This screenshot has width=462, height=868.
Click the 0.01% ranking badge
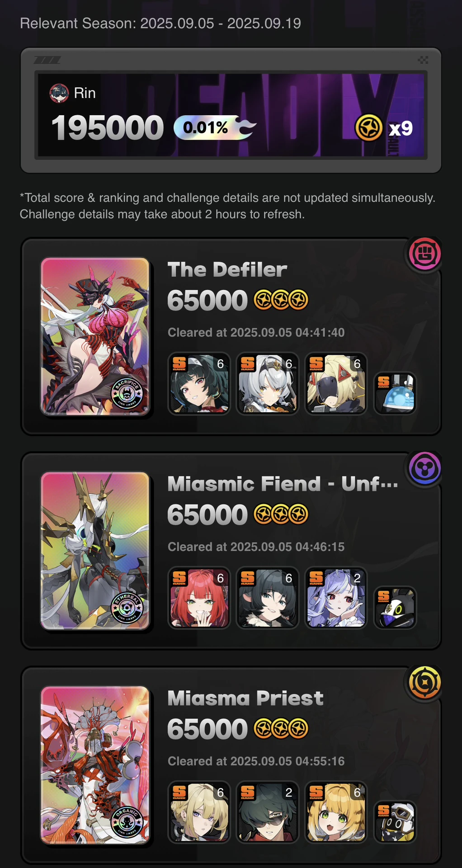click(215, 127)
